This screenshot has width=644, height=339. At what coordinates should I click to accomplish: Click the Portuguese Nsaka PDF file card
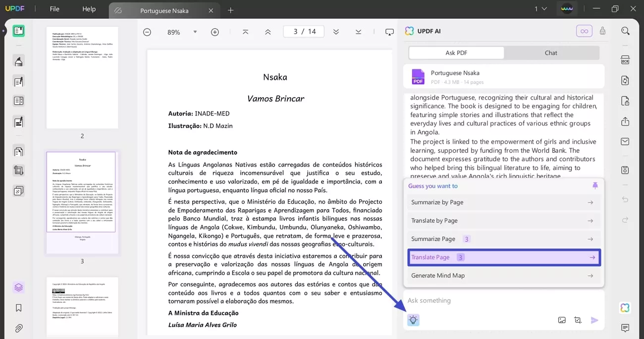point(503,76)
